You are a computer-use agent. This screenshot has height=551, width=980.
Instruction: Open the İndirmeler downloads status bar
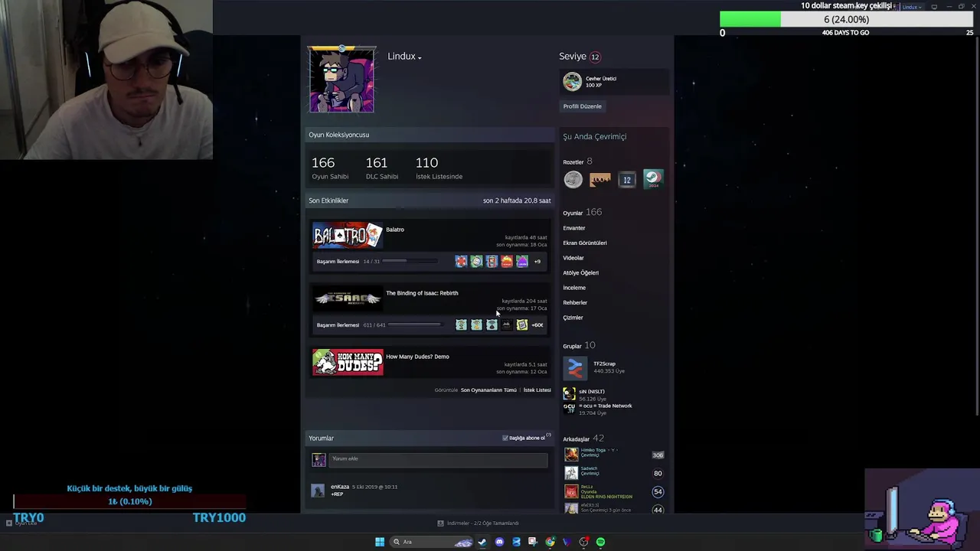click(x=478, y=523)
